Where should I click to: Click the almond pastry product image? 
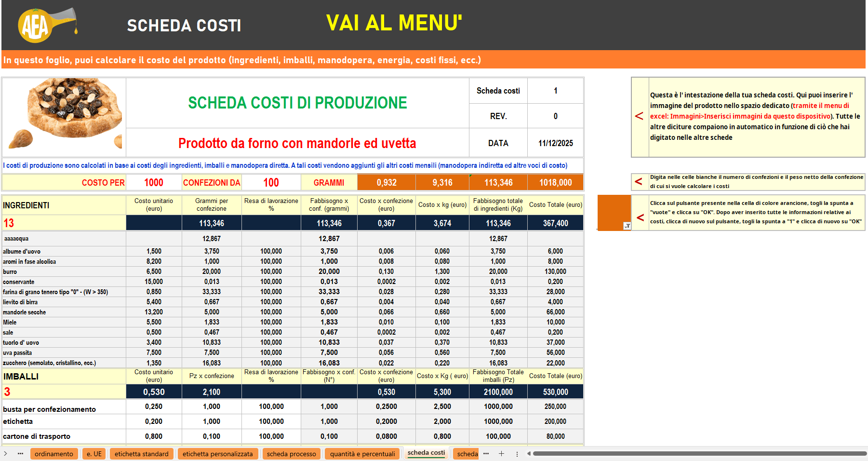tap(65, 114)
